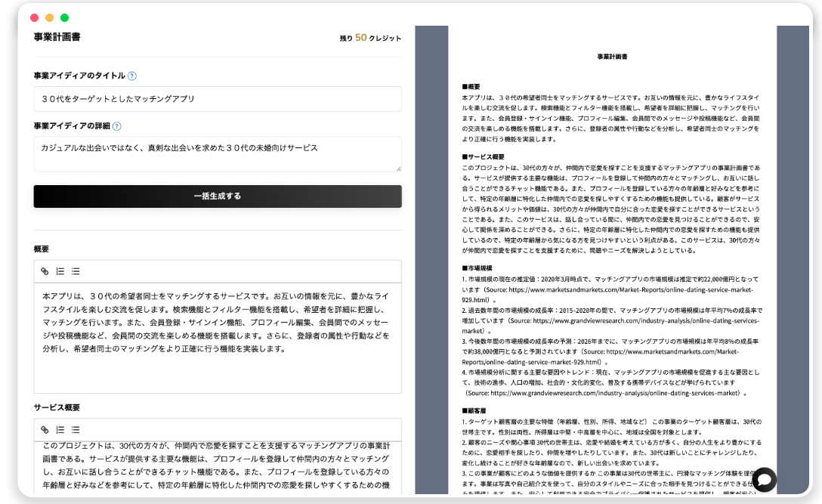Viewport: 822px width, 504px height.
Task: Click the green maximize window button
Action: [64, 18]
